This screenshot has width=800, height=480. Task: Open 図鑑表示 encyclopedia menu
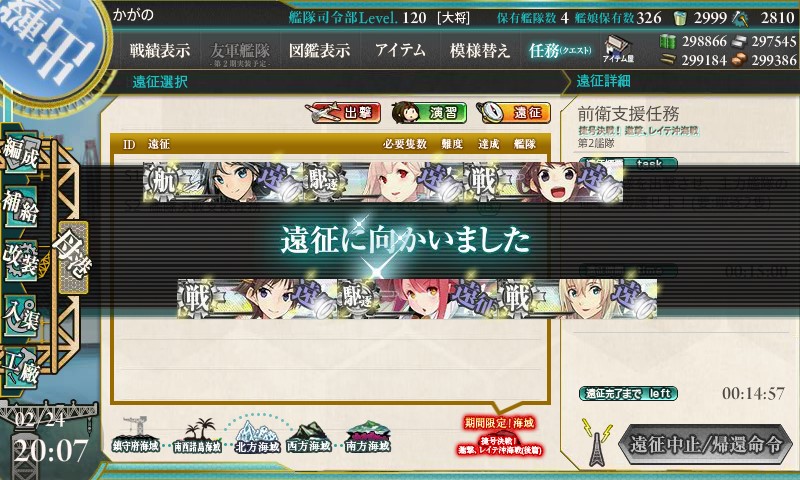(x=319, y=50)
